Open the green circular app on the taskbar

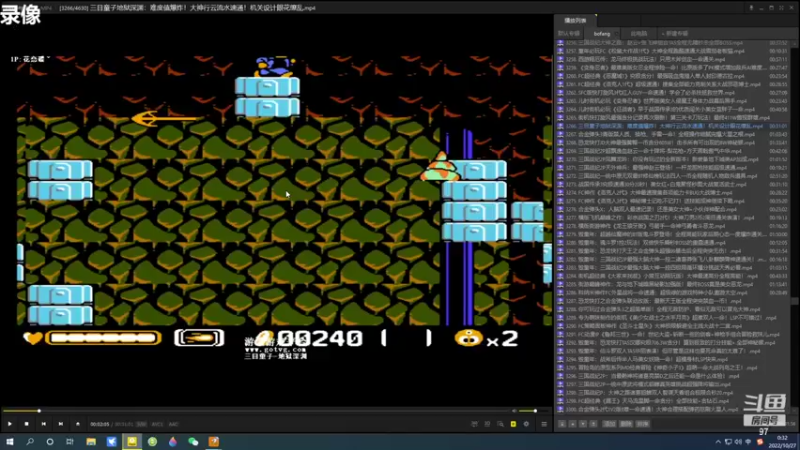click(152, 441)
